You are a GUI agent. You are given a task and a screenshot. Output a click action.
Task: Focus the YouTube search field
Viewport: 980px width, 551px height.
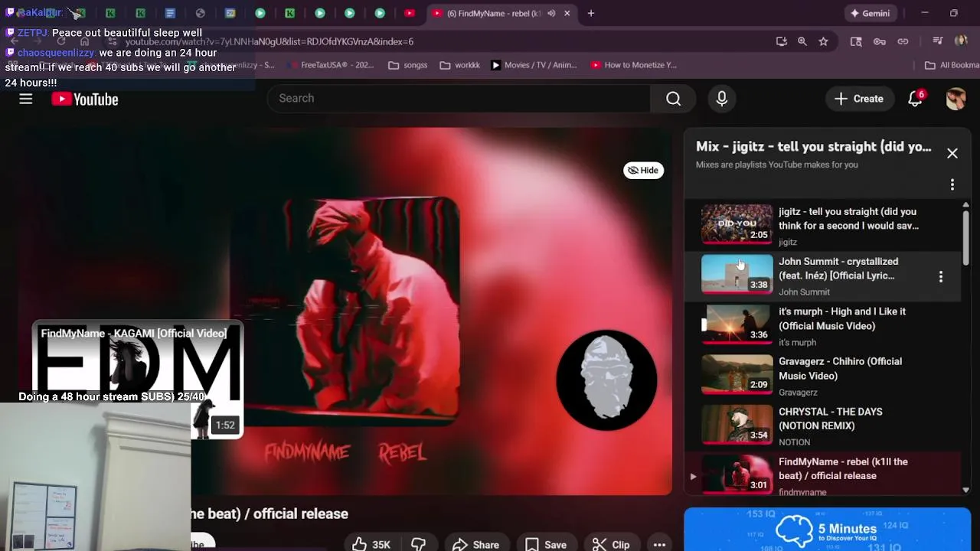coord(459,99)
